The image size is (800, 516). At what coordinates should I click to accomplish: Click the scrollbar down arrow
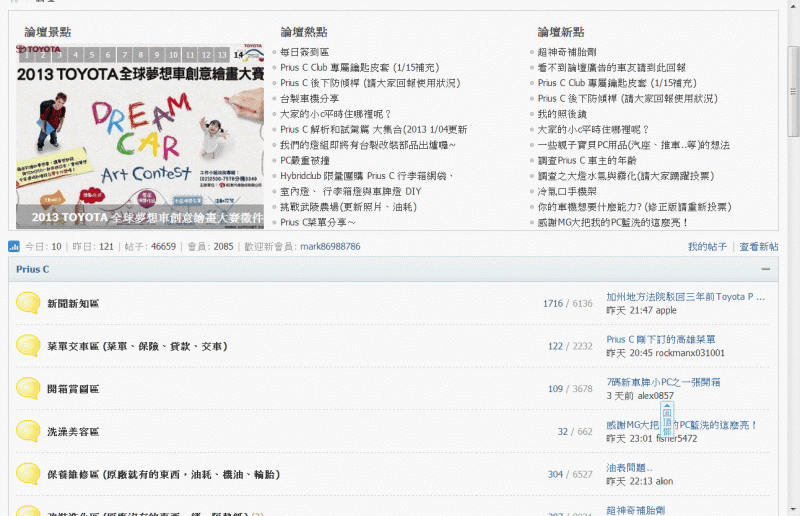793,509
